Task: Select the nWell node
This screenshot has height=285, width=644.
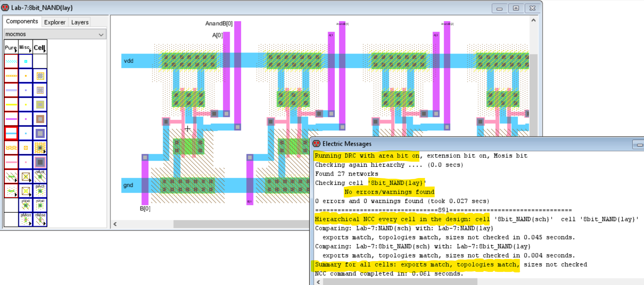Action: pos(40,205)
